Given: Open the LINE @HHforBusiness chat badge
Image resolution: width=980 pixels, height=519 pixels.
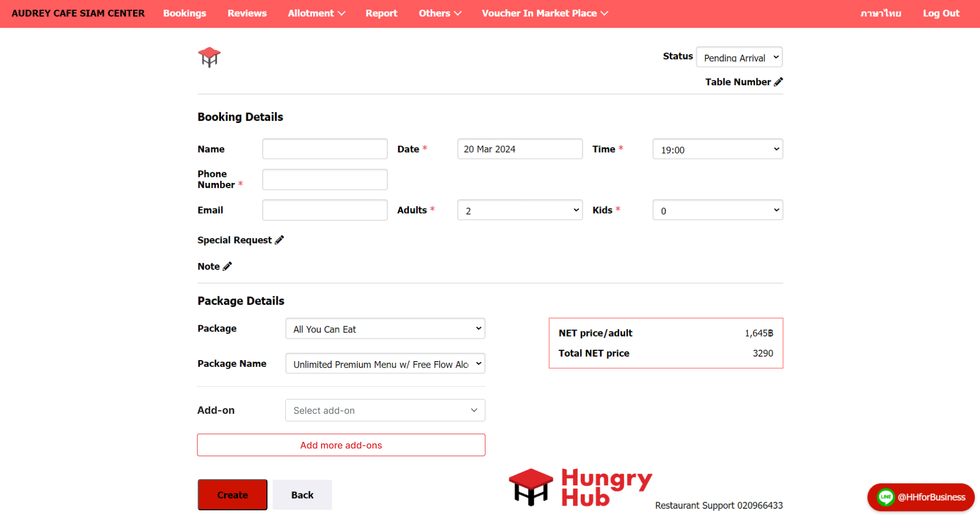Looking at the screenshot, I should pos(921,497).
